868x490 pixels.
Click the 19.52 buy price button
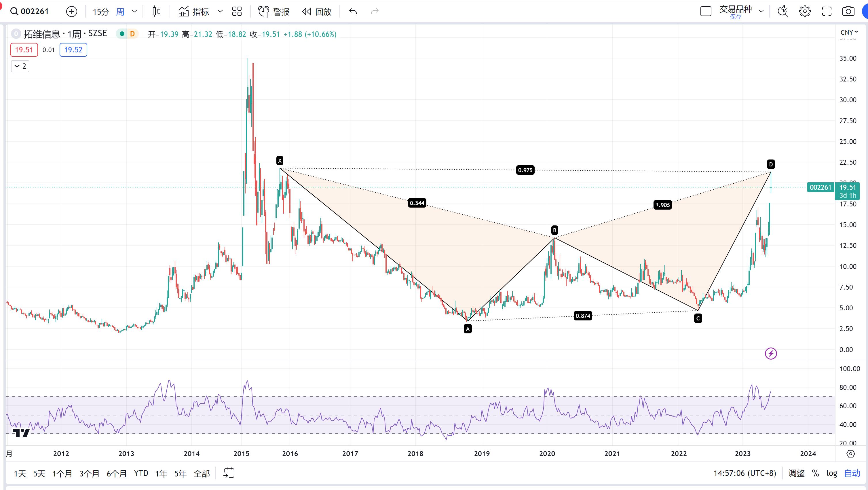pos(73,50)
